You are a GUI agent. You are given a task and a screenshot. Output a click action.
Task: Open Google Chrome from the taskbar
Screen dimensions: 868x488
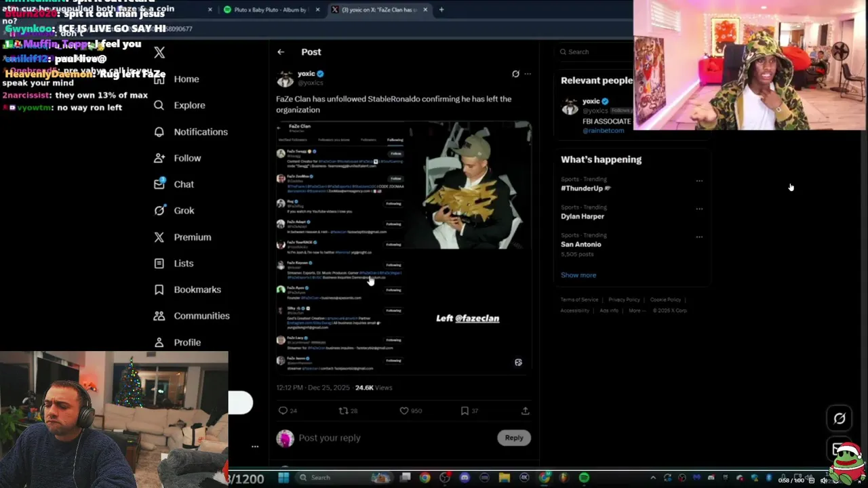tap(425, 478)
